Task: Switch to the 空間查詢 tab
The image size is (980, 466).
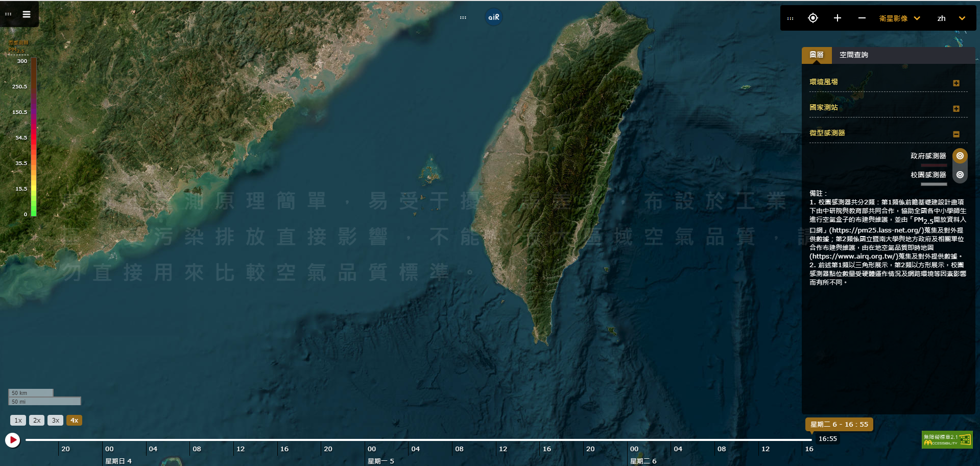Action: click(853, 55)
